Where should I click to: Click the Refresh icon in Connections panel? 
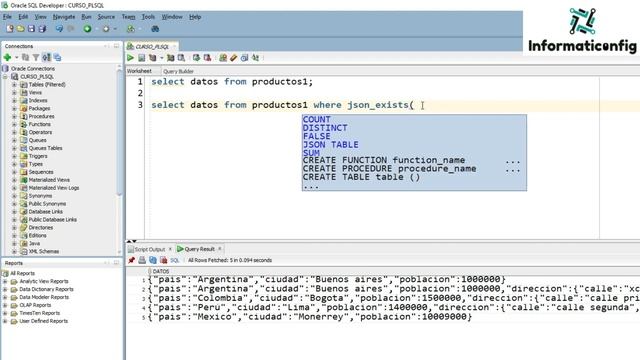coord(25,58)
